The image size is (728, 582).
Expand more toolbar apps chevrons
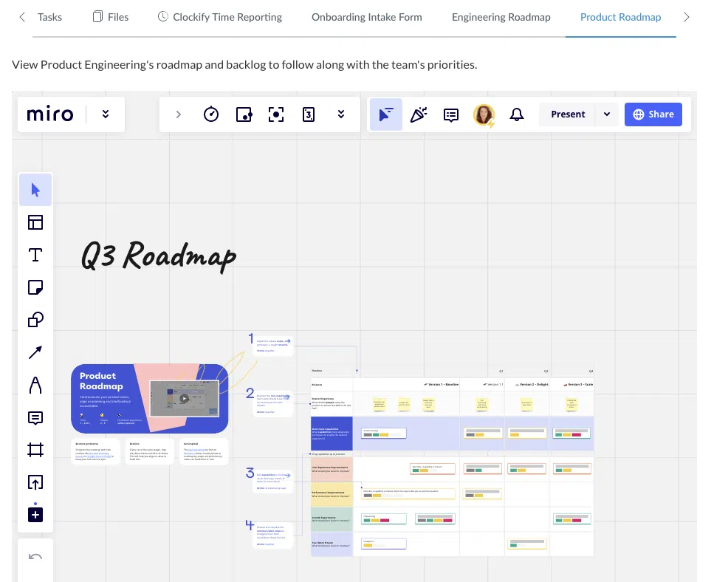[341, 114]
